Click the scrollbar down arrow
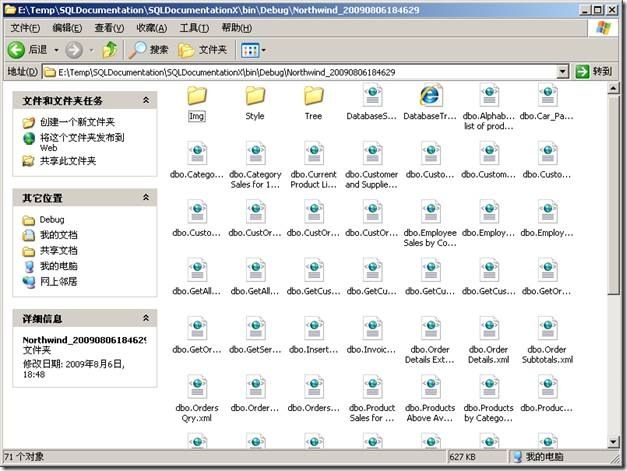This screenshot has height=471, width=627. pos(613,442)
